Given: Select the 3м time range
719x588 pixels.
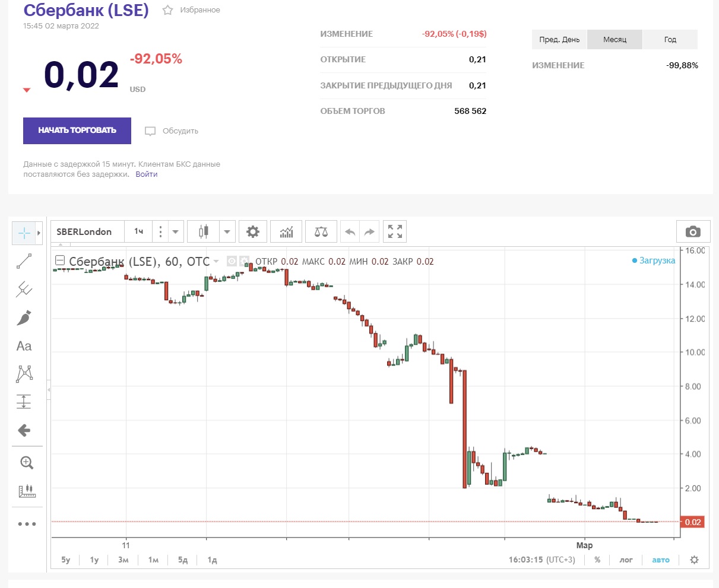Looking at the screenshot, I should click(x=123, y=560).
